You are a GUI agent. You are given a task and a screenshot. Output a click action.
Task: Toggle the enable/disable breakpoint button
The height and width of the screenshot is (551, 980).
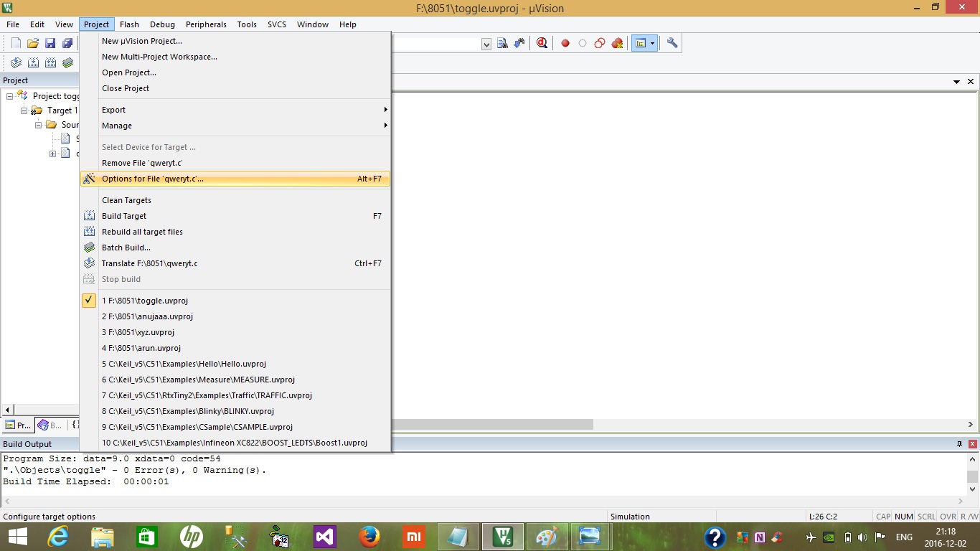click(x=582, y=42)
